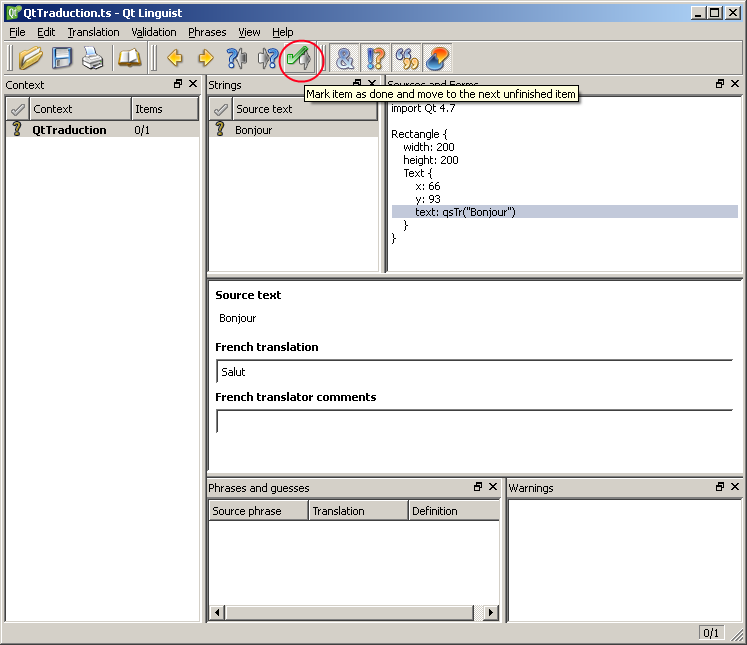Click the Open file folder icon
Image resolution: width=747 pixels, height=645 pixels.
[31, 59]
